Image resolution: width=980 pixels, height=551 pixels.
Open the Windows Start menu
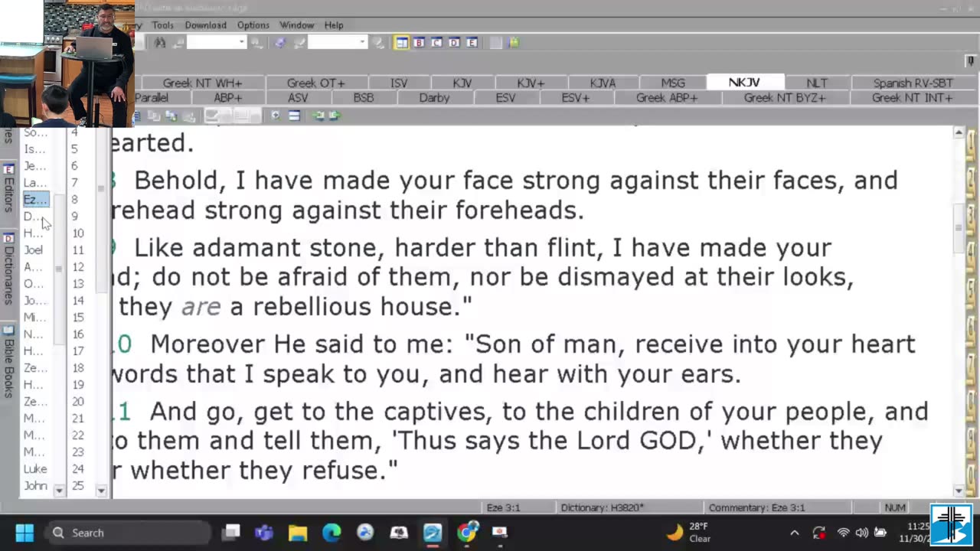point(24,533)
